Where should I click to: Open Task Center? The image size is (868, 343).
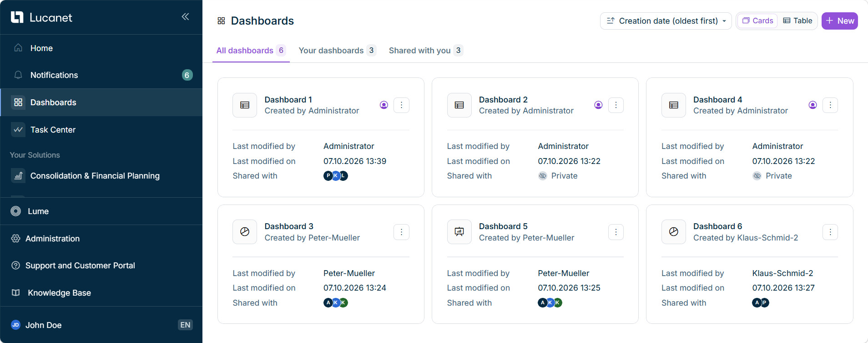pos(101,130)
